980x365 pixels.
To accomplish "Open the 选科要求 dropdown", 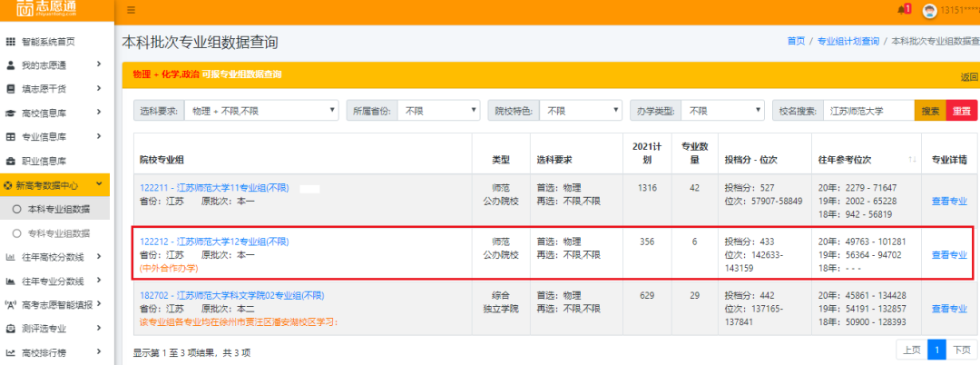I will click(x=261, y=111).
